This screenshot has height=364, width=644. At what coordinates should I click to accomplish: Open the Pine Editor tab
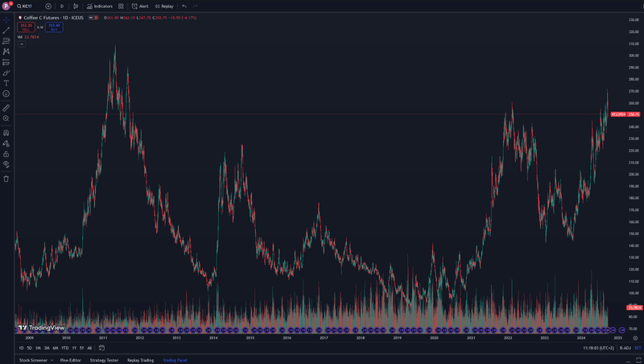coord(71,360)
